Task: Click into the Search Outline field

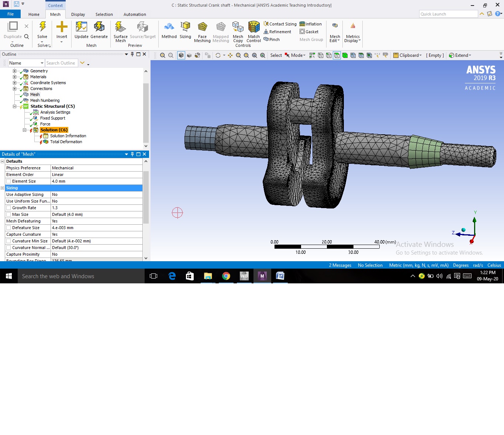Action: pyautogui.click(x=61, y=63)
